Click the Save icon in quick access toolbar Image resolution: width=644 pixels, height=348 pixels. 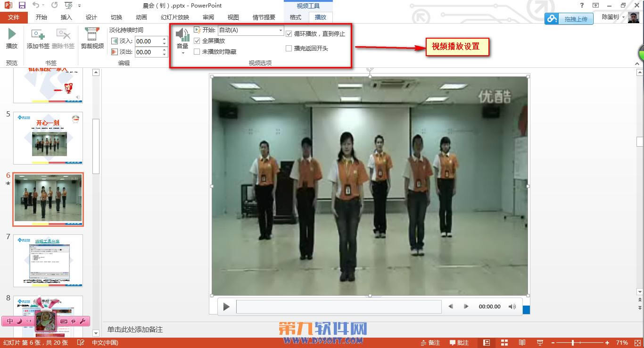(x=22, y=5)
